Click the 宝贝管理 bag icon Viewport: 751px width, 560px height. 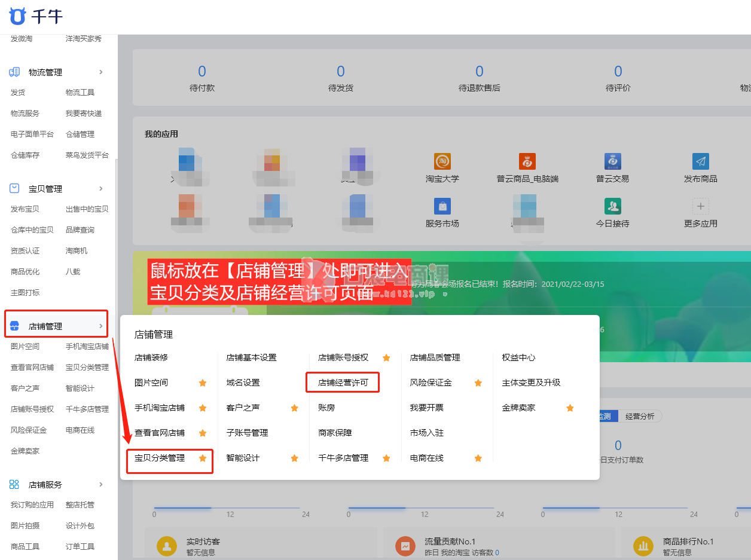pyautogui.click(x=15, y=189)
